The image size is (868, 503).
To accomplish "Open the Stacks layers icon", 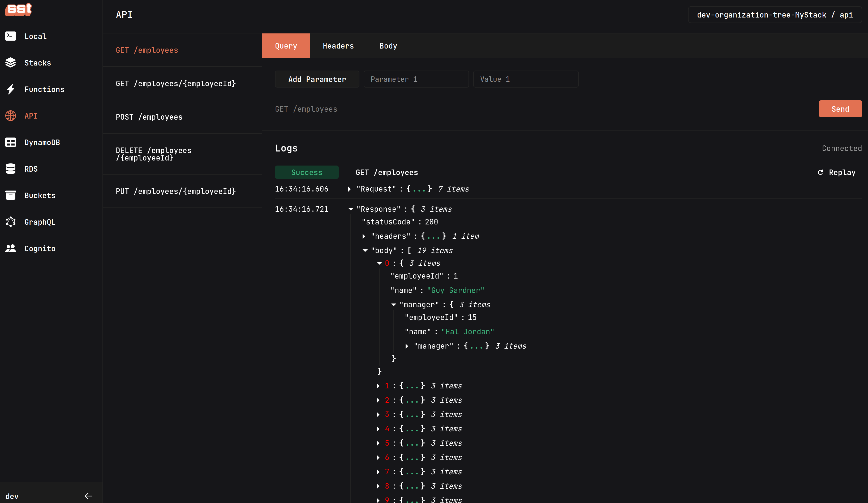I will [x=11, y=63].
